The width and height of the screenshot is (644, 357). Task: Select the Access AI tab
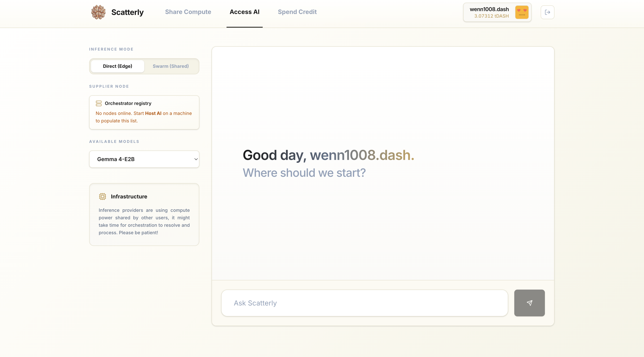(244, 12)
